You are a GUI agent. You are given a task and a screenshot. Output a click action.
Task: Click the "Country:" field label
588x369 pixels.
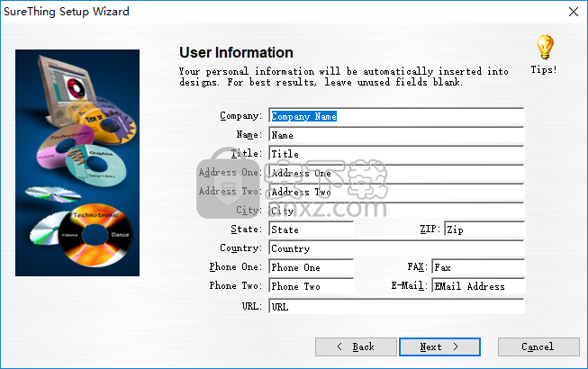tap(240, 248)
